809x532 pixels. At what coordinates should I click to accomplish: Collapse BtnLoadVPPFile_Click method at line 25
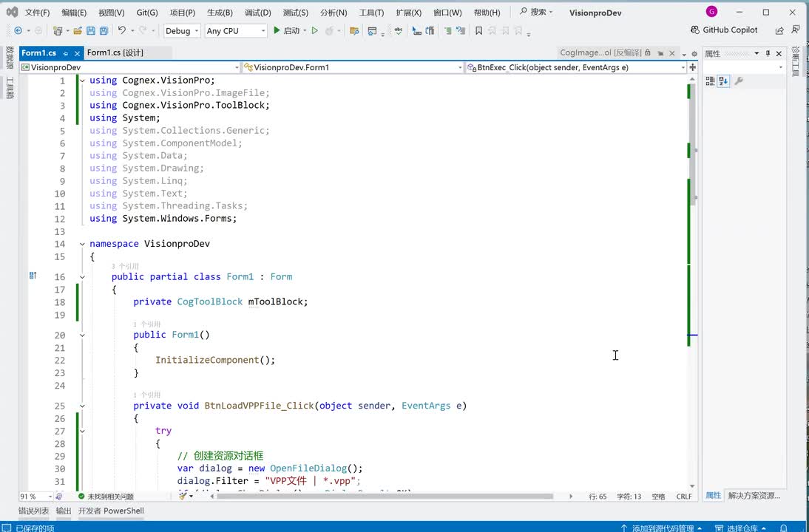(82, 406)
